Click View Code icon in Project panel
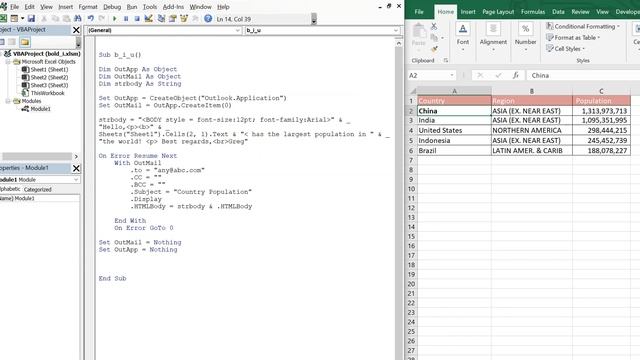 click(x=2, y=42)
